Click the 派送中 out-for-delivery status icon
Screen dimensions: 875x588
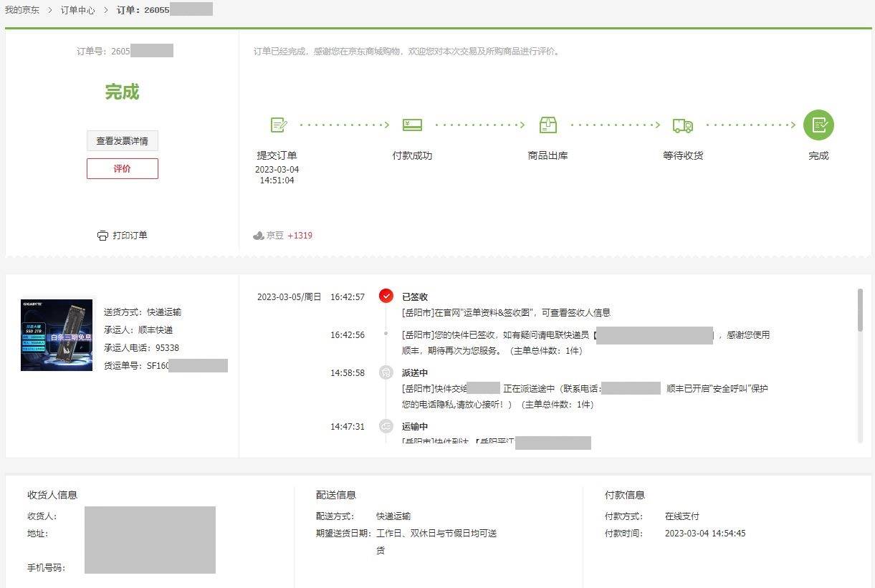(x=386, y=372)
